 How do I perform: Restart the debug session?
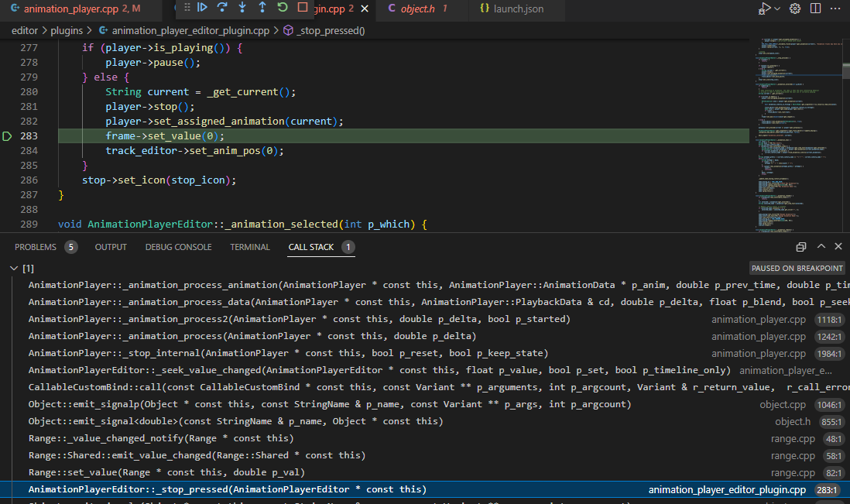pyautogui.click(x=283, y=8)
